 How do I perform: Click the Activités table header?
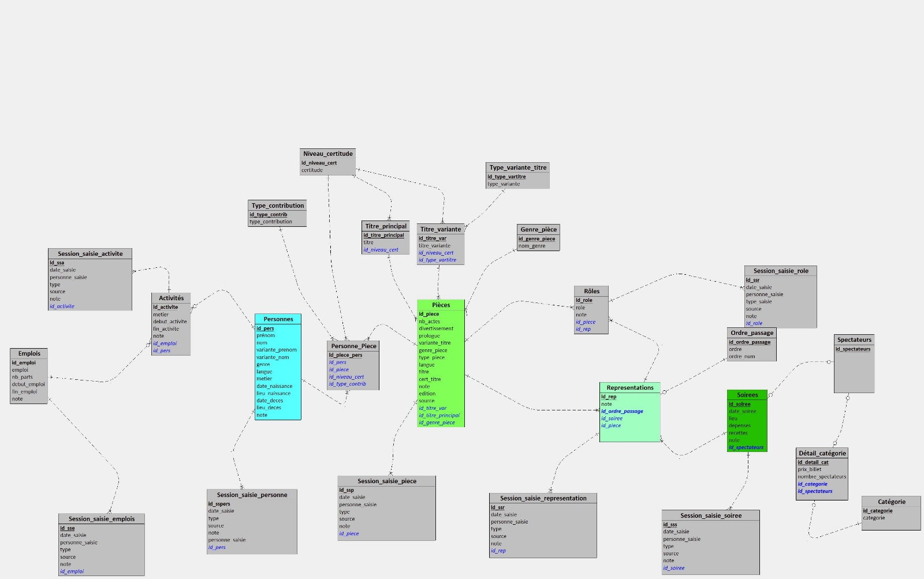click(x=171, y=298)
